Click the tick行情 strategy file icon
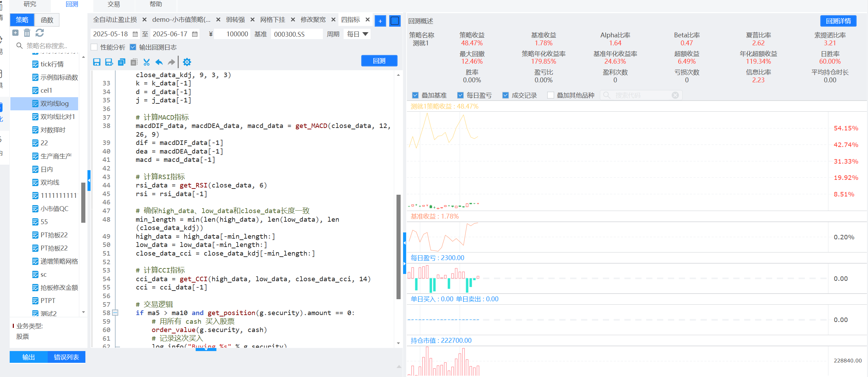This screenshot has width=868, height=377. (35, 64)
